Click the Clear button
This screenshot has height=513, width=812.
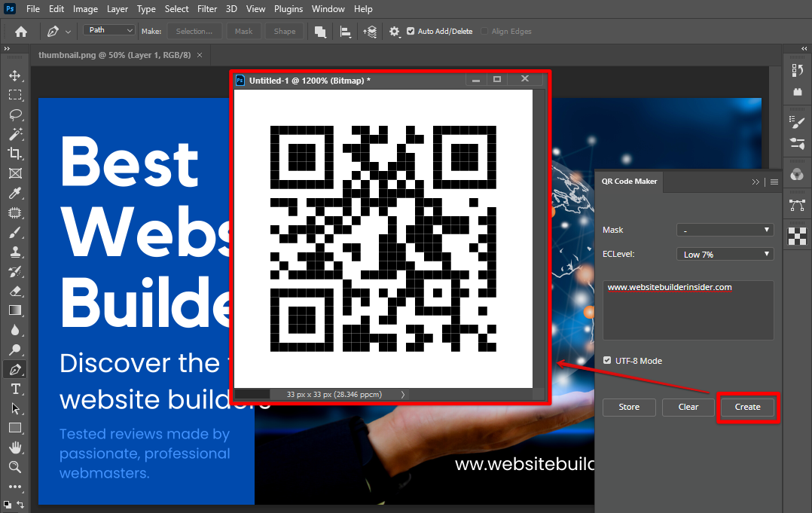click(x=688, y=407)
